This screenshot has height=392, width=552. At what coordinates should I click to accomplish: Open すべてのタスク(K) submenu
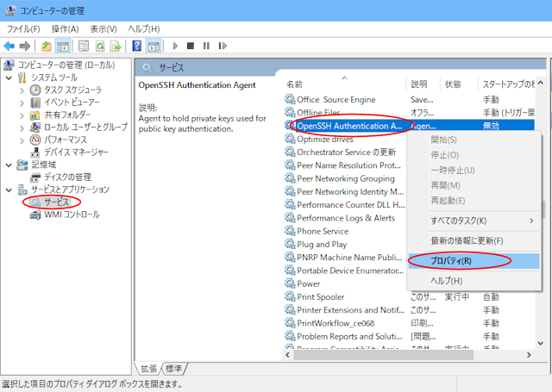(x=474, y=221)
